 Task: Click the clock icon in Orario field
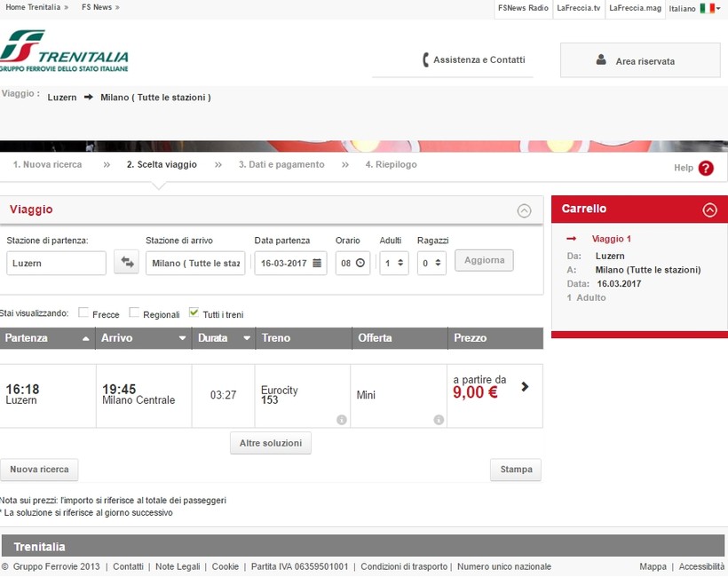click(x=360, y=263)
